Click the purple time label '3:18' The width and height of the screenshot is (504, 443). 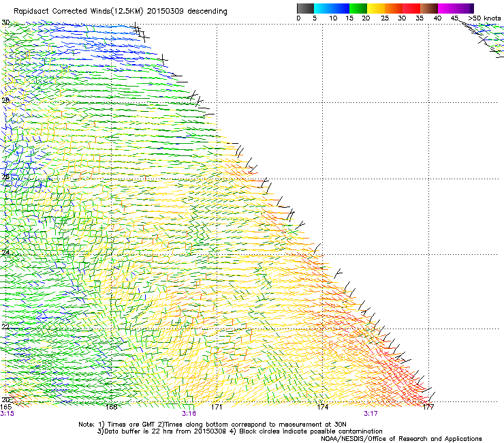[x=189, y=414]
